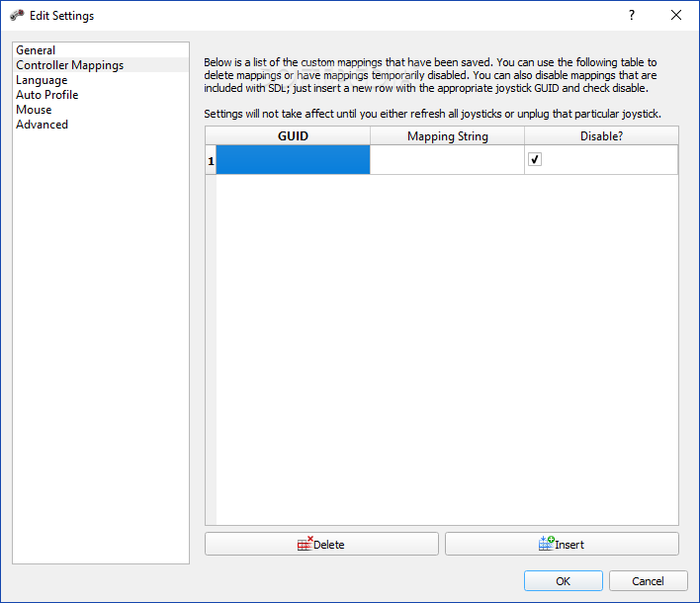Viewport: 700px width, 603px height.
Task: Select Controller Mappings in the sidebar
Action: point(101,64)
